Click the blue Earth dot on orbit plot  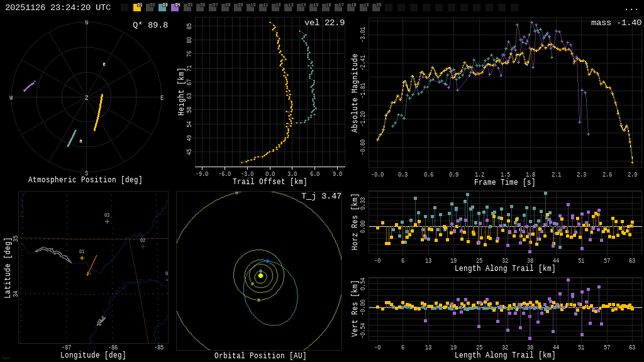[x=267, y=261]
